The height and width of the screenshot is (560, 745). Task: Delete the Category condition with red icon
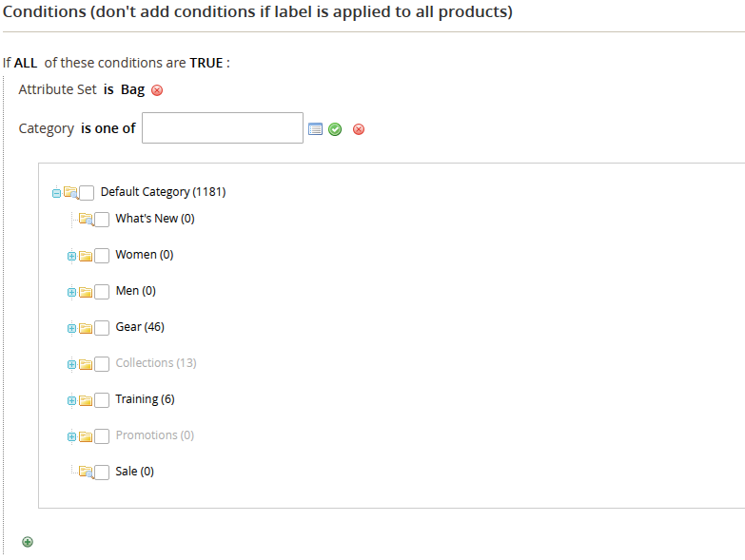point(359,129)
